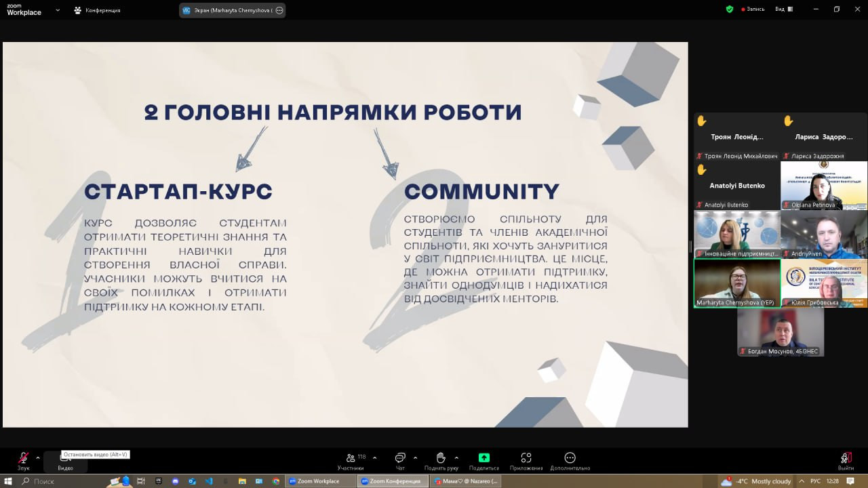The image size is (868, 488).
Task: Change layout with the Вид button
Action: (x=783, y=9)
